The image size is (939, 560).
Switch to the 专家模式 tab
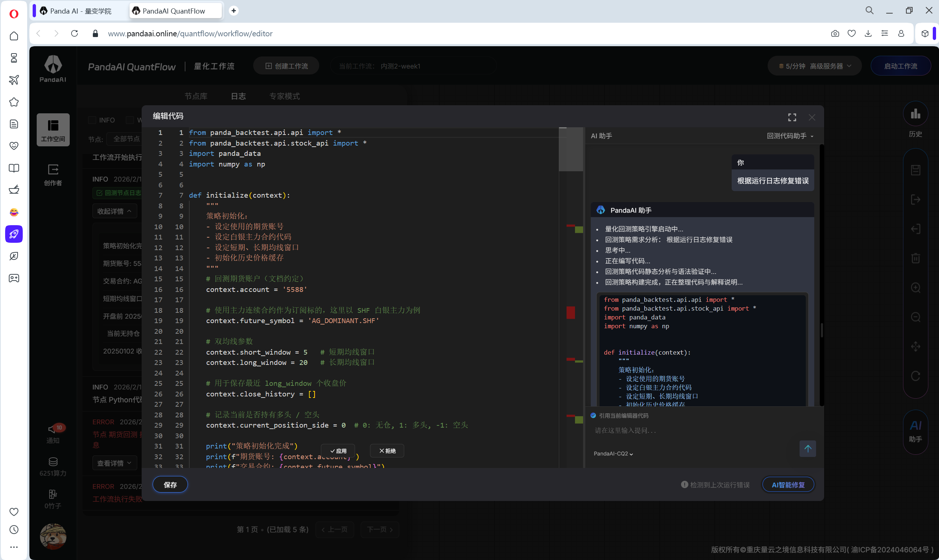[x=284, y=96]
